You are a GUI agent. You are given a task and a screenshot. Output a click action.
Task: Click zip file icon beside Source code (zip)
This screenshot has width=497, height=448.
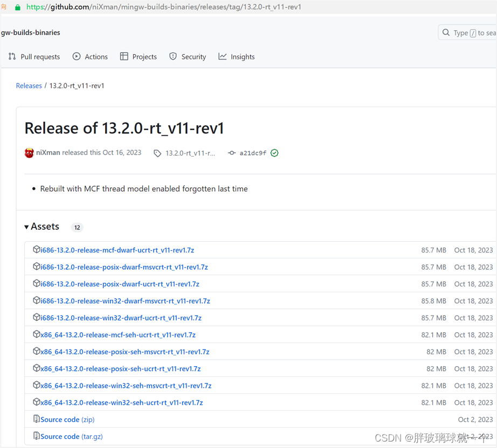37,419
